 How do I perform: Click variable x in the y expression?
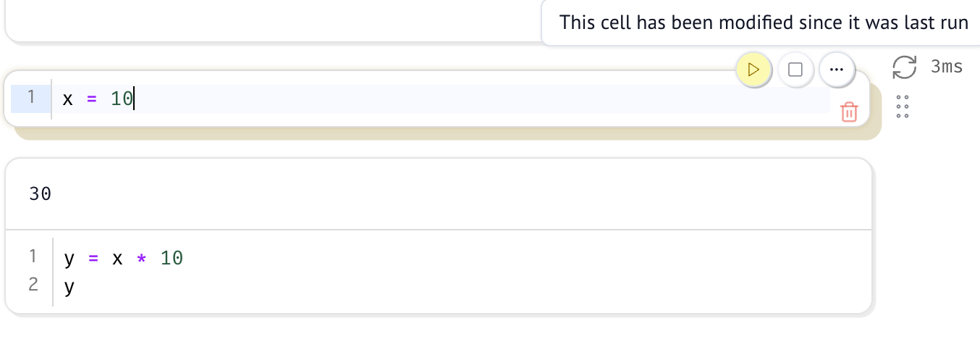point(117,258)
